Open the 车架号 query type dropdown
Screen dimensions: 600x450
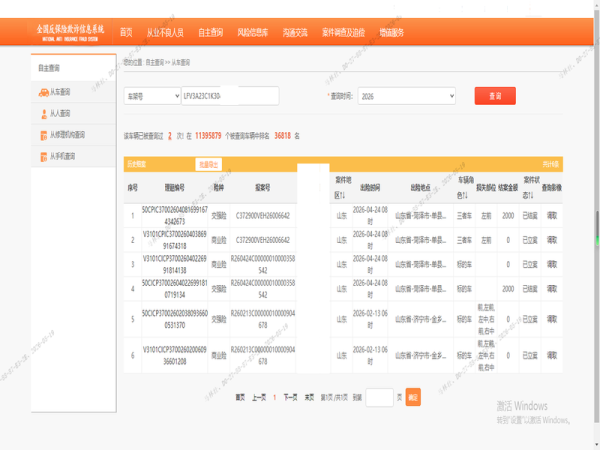(x=152, y=96)
